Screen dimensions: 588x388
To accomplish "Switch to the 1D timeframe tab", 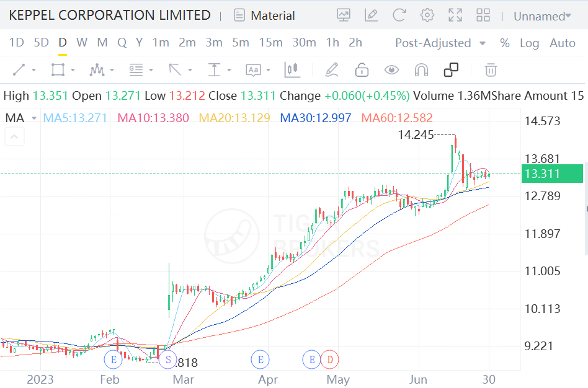I will (17, 43).
